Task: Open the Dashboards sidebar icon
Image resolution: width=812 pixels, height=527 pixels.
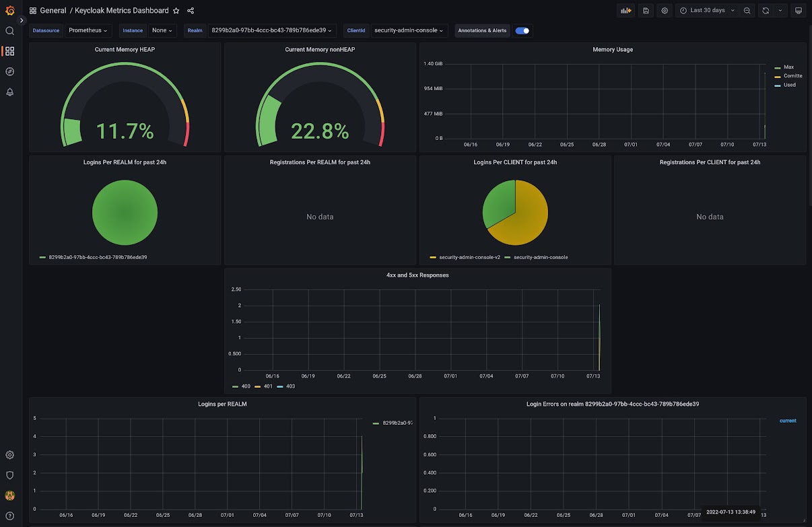Action: (9, 51)
